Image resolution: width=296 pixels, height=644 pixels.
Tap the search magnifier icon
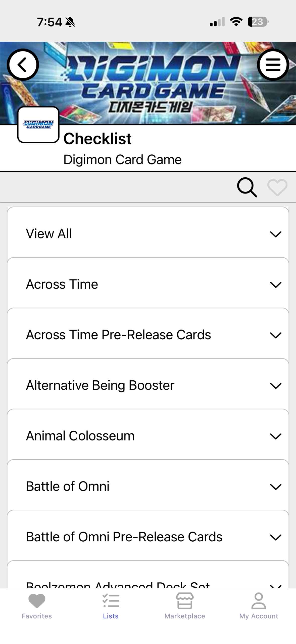[247, 187]
